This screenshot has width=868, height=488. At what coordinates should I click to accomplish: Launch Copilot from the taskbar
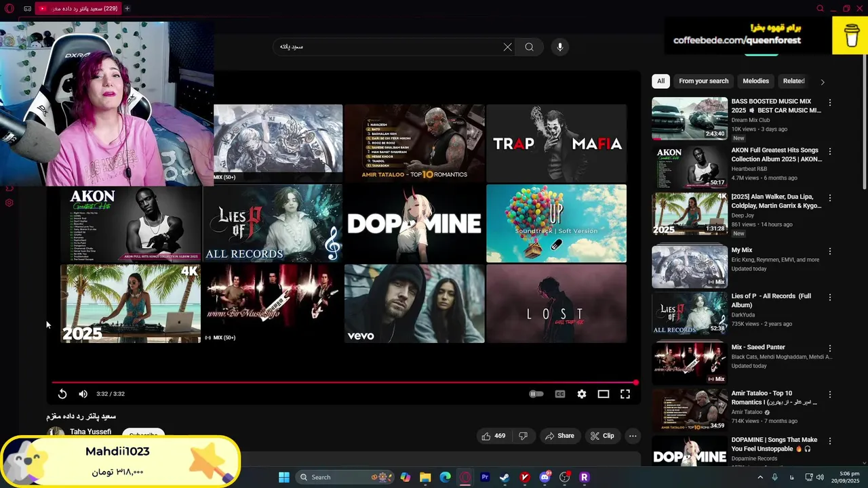pyautogui.click(x=406, y=477)
